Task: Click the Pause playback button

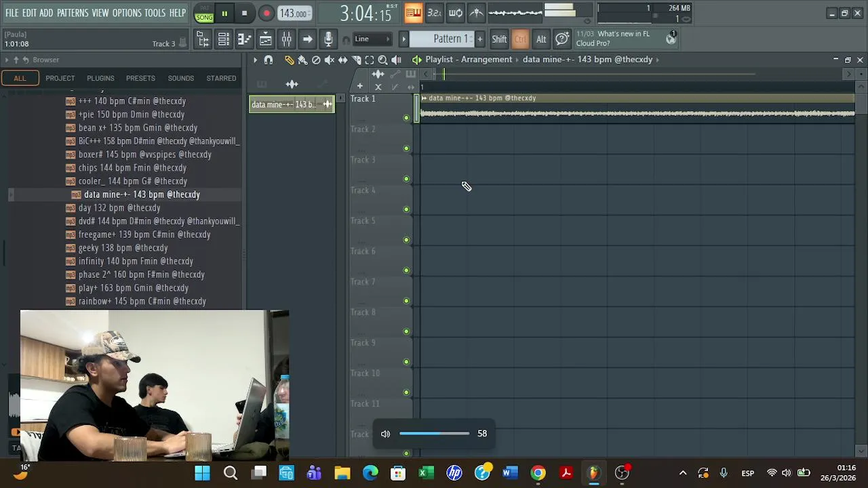Action: (224, 13)
